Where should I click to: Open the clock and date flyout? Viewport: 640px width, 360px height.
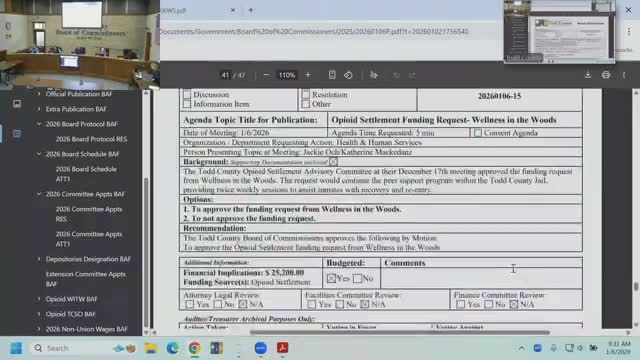pyautogui.click(x=619, y=348)
